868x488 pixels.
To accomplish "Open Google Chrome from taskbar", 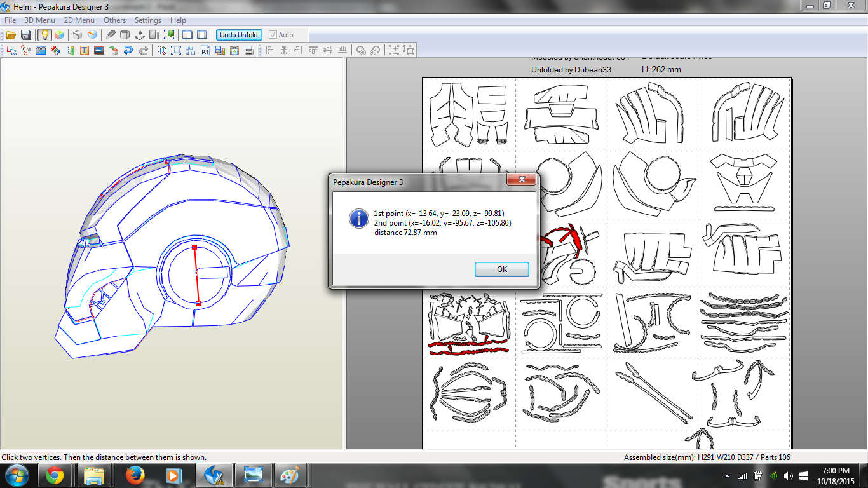I will pos(54,475).
